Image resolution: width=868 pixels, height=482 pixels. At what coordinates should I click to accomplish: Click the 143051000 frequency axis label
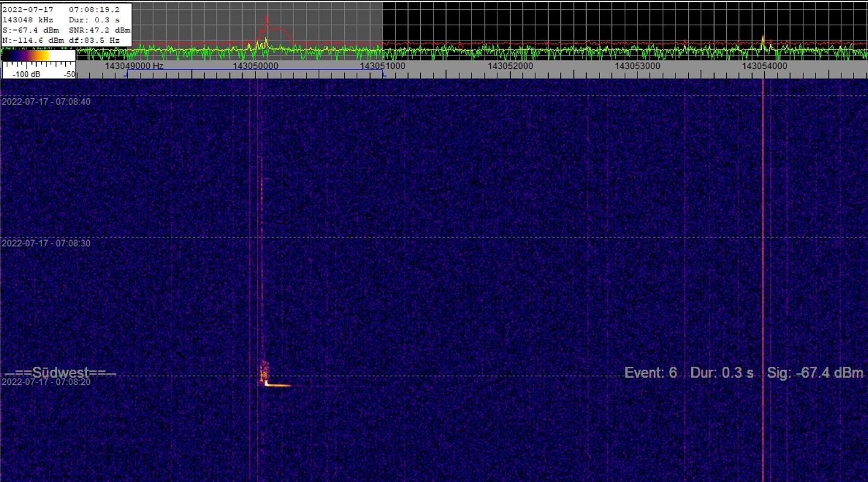(383, 66)
